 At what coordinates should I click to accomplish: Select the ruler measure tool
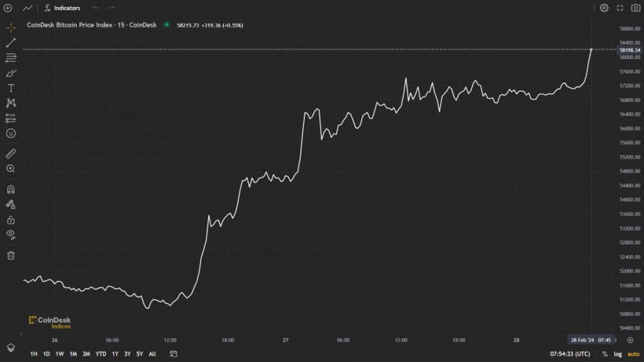[11, 153]
